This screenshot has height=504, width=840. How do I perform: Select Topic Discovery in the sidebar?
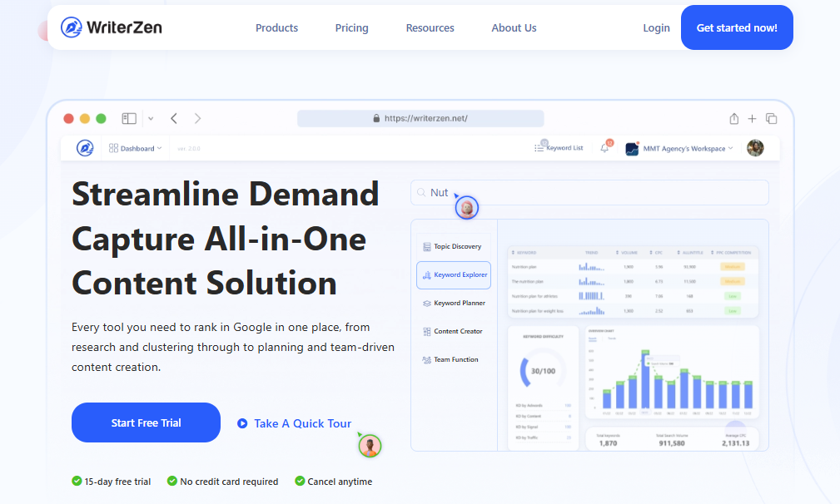(453, 247)
